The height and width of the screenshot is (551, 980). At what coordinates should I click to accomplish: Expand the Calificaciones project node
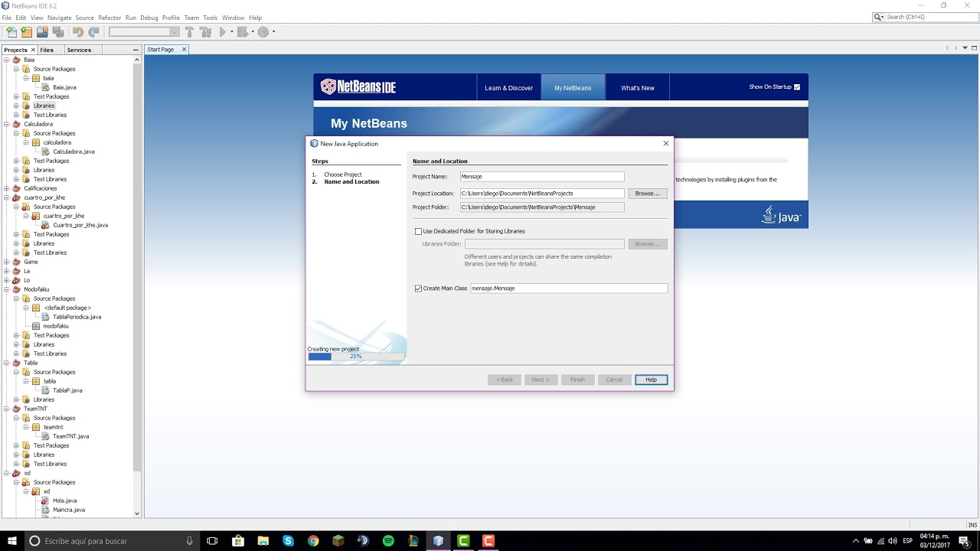click(6, 188)
